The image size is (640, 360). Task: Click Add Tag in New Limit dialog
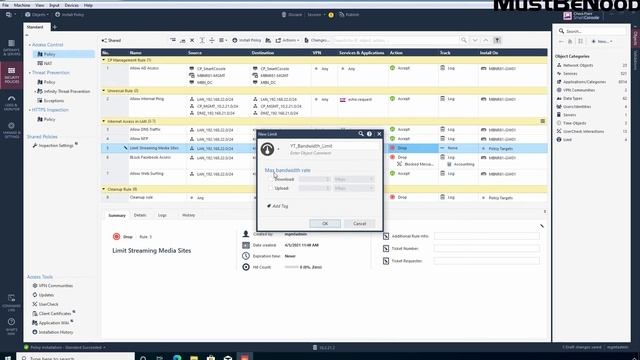click(x=278, y=206)
